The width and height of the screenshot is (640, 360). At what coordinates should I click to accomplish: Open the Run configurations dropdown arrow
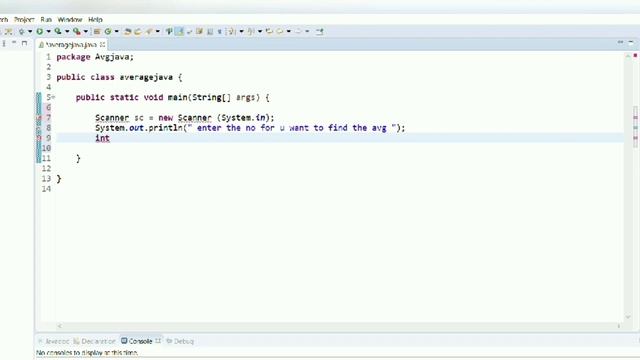click(48, 31)
